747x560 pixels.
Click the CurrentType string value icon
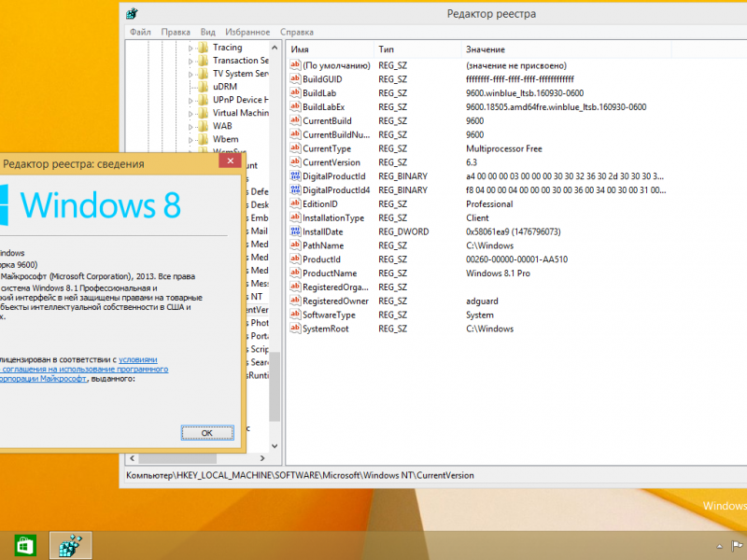295,148
